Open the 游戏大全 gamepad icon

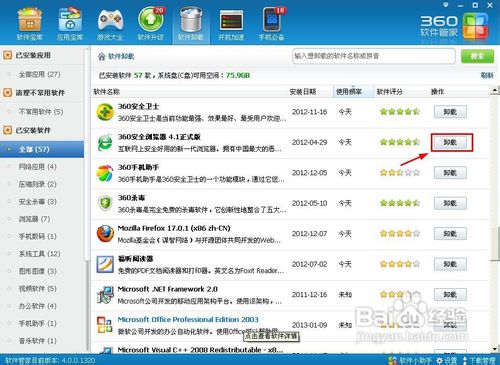pos(110,24)
